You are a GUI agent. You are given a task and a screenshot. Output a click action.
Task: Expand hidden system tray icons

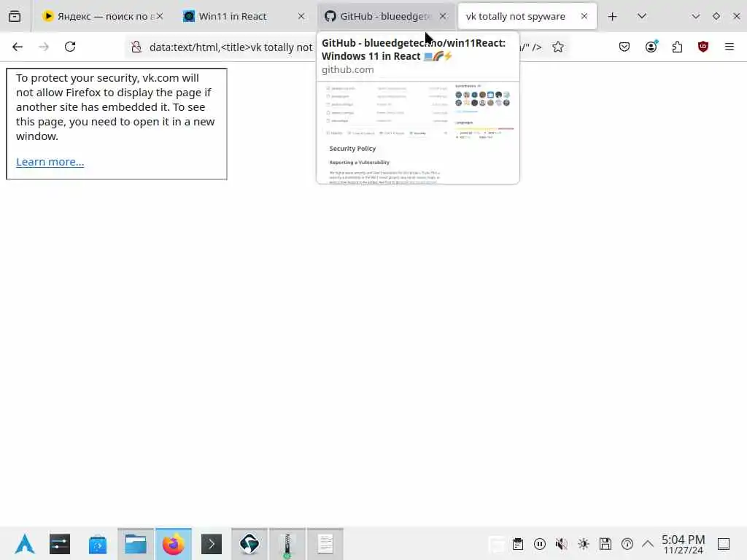(648, 544)
